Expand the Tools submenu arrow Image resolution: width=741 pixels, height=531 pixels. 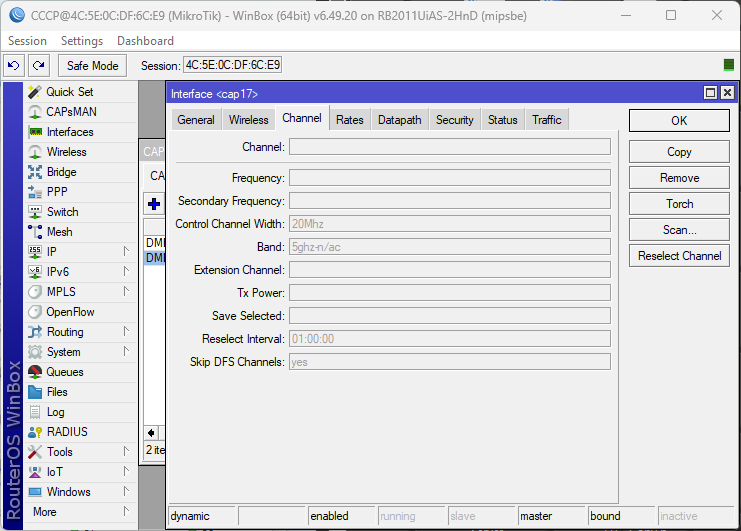pyautogui.click(x=126, y=451)
